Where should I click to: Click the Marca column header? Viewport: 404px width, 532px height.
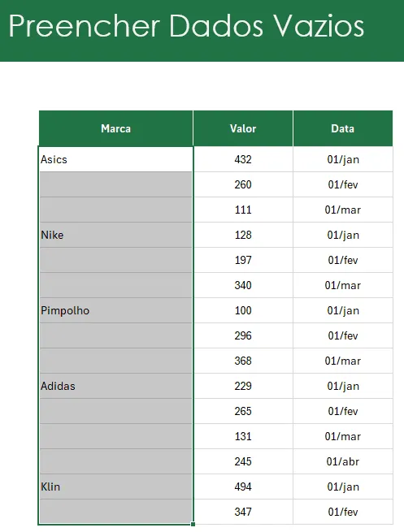115,128
